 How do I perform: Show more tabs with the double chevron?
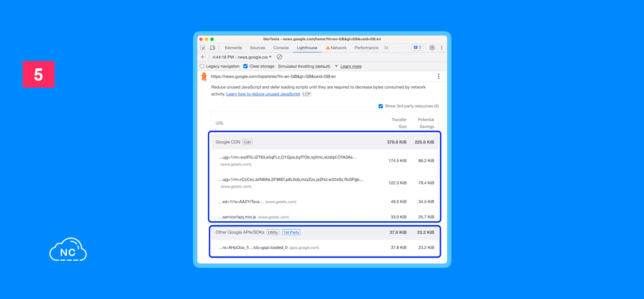coord(386,48)
